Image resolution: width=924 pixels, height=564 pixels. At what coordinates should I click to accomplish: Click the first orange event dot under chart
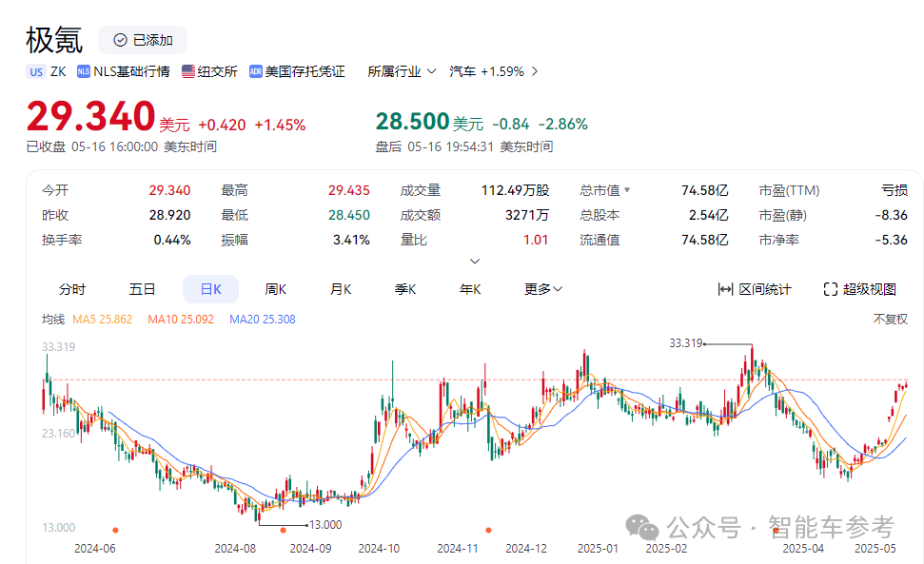click(115, 530)
